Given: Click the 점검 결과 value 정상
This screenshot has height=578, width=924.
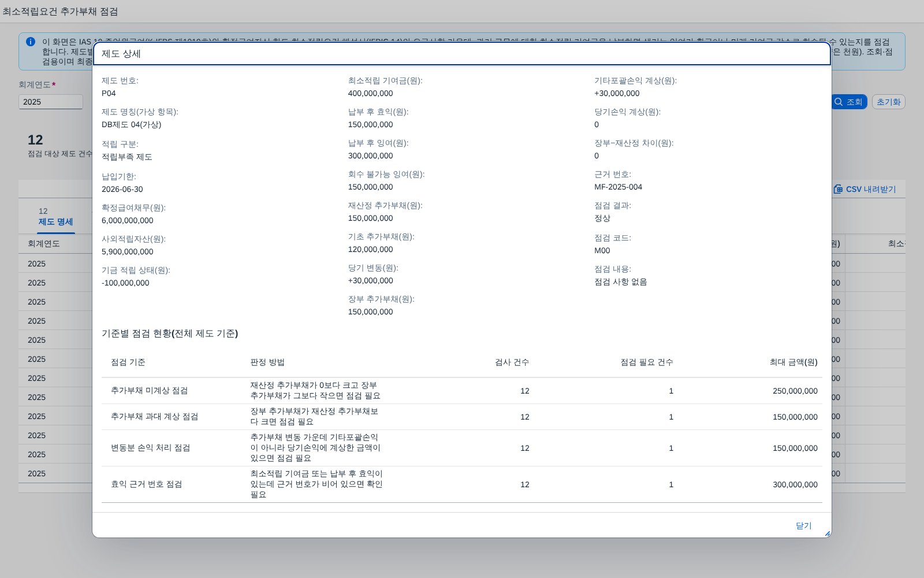Looking at the screenshot, I should 602,218.
